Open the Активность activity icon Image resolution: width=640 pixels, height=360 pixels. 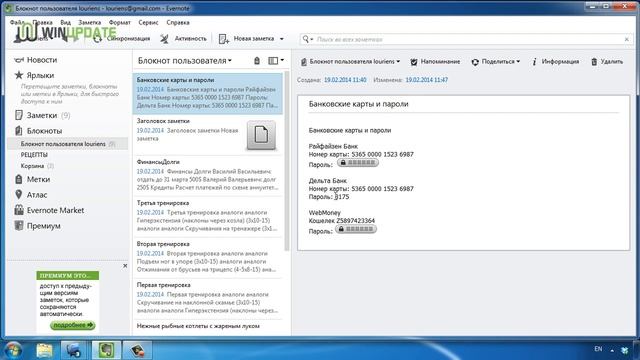click(x=164, y=39)
